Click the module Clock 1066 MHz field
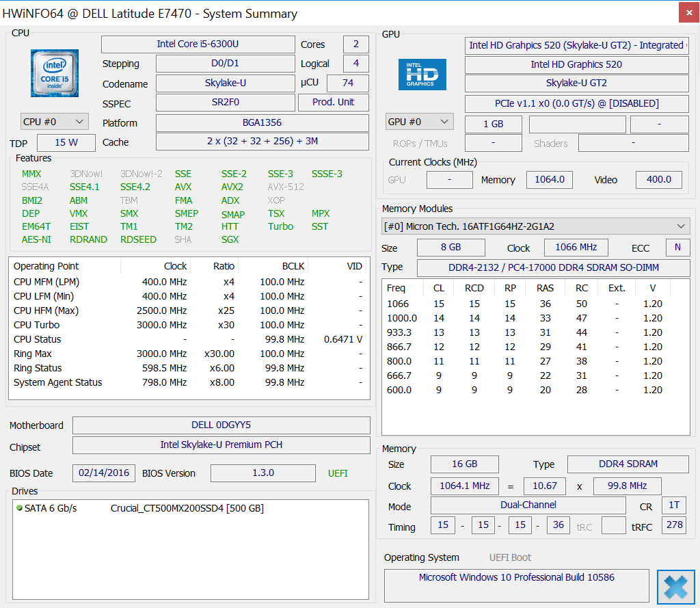Viewport: 700px width, 608px height. 576,248
